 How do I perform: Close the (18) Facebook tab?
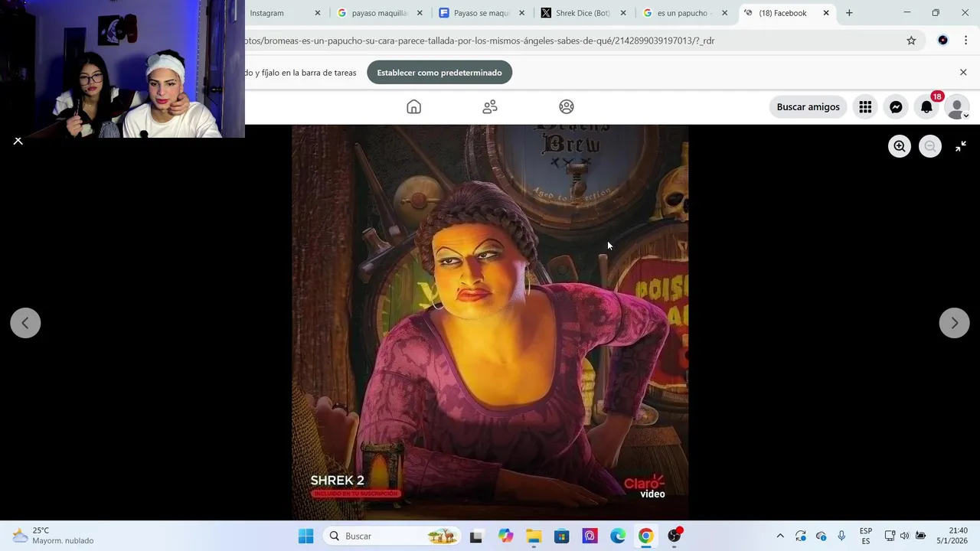click(x=826, y=13)
